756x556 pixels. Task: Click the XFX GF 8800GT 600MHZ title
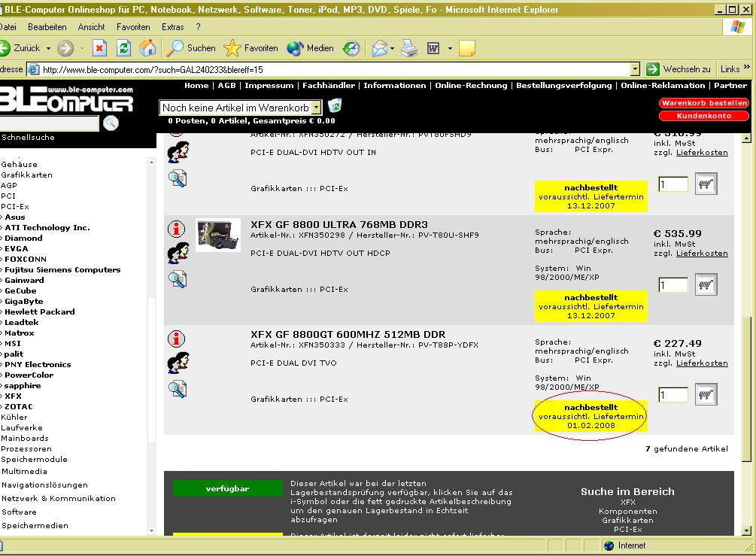coord(348,334)
